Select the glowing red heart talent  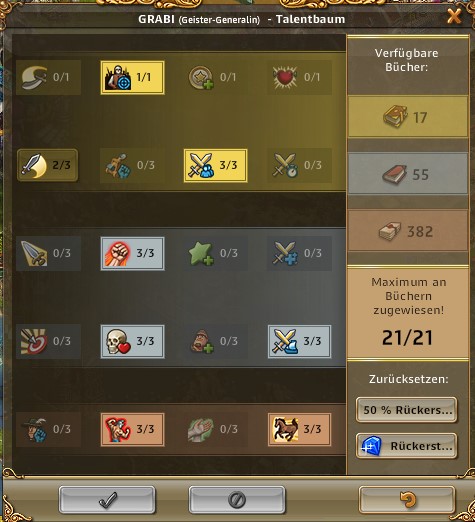299,77
